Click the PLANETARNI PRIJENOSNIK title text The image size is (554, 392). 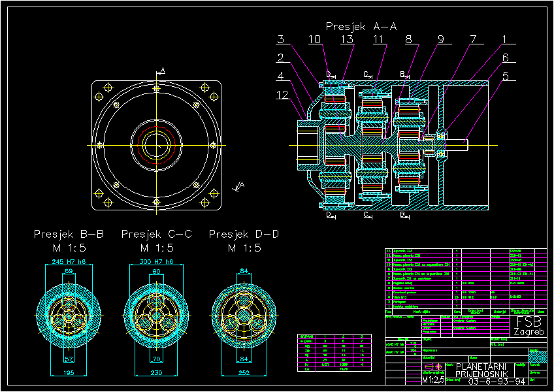[481, 371]
